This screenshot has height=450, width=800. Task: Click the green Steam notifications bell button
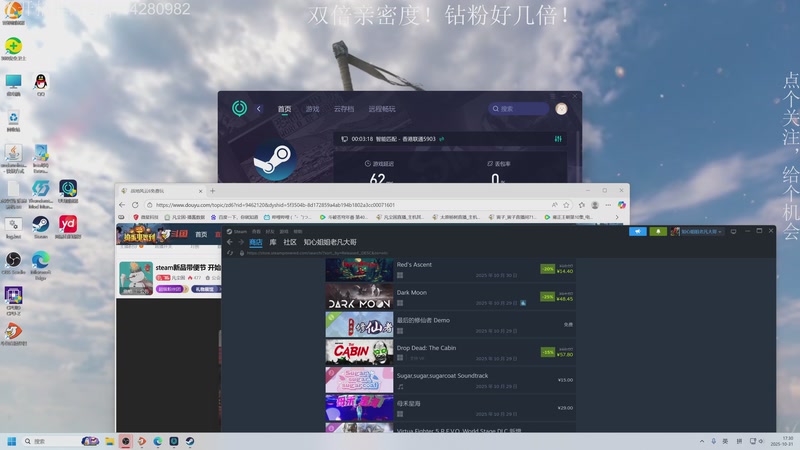658,231
